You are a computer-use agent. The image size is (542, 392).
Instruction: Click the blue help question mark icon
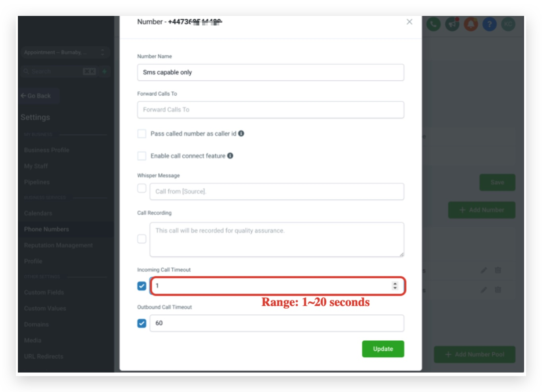[489, 24]
